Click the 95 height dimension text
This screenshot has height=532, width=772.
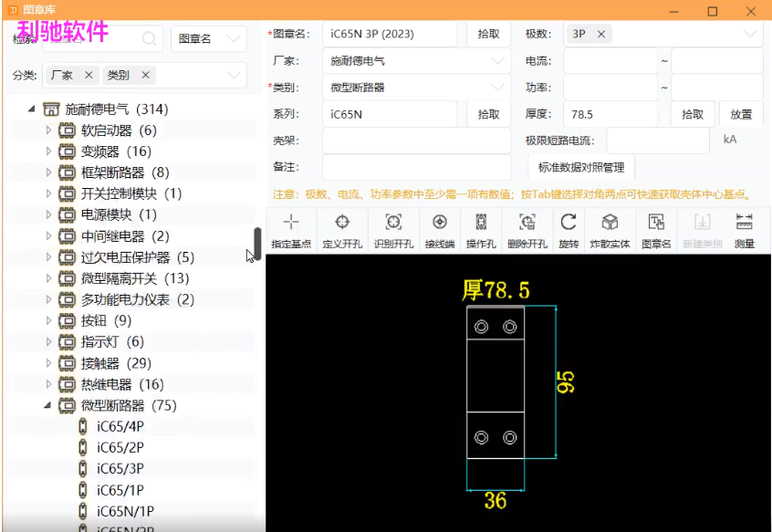click(x=566, y=382)
